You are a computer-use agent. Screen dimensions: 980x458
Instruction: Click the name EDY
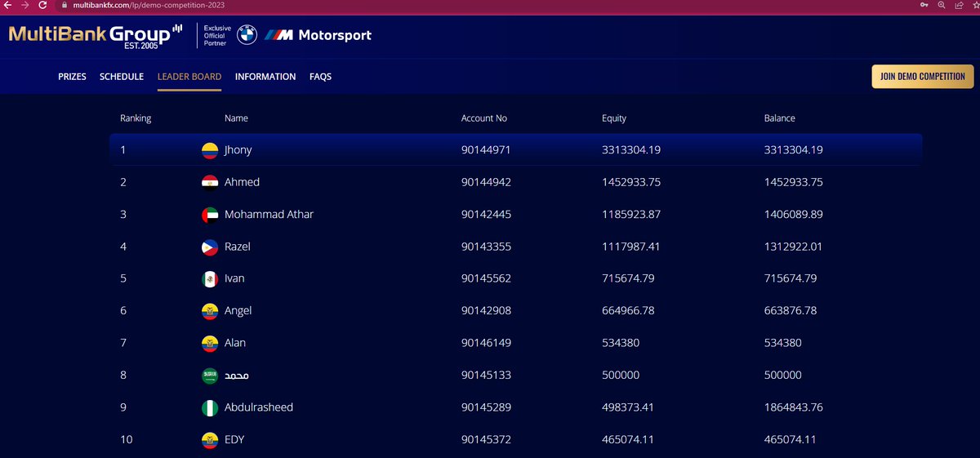click(234, 440)
